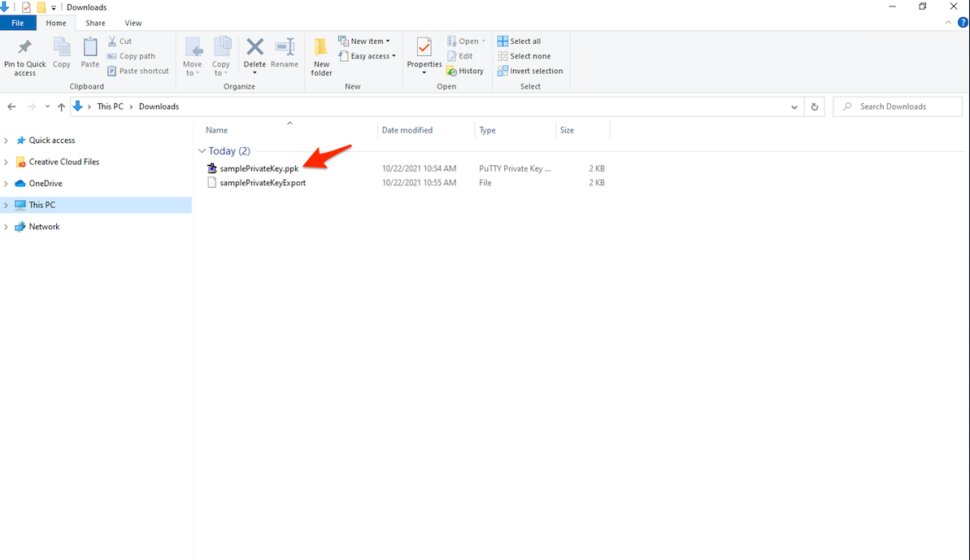
Task: Refresh the Downloads folder view
Action: tap(814, 106)
